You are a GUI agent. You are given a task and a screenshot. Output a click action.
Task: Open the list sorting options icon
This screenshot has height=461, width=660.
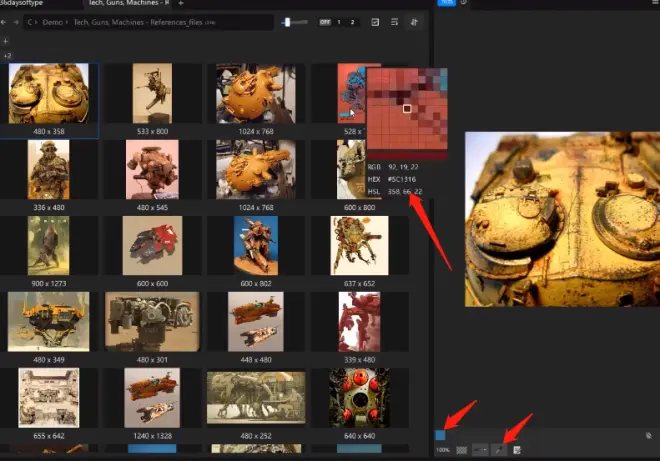click(394, 22)
